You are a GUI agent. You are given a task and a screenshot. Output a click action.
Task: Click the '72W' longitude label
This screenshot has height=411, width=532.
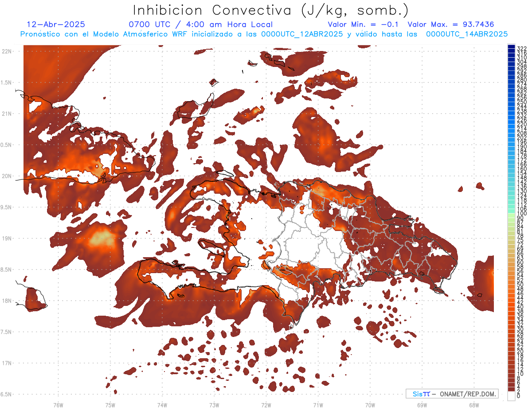(x=266, y=405)
